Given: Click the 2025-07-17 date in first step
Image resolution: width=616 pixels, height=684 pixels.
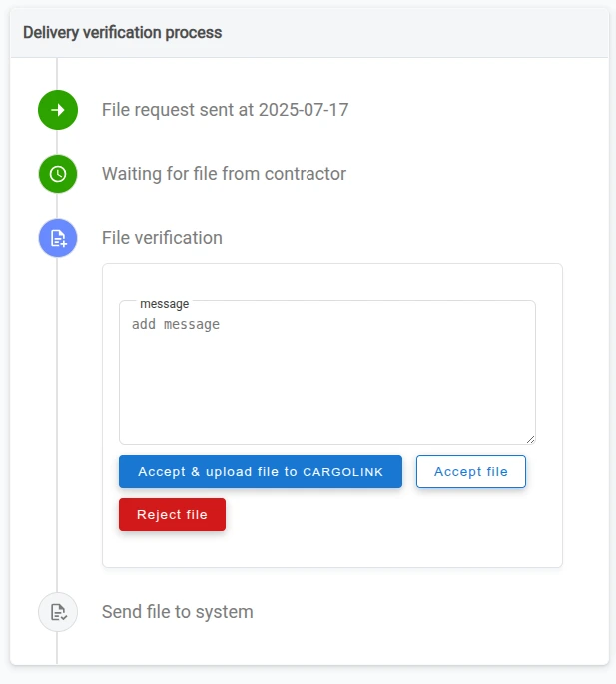Looking at the screenshot, I should tap(304, 110).
